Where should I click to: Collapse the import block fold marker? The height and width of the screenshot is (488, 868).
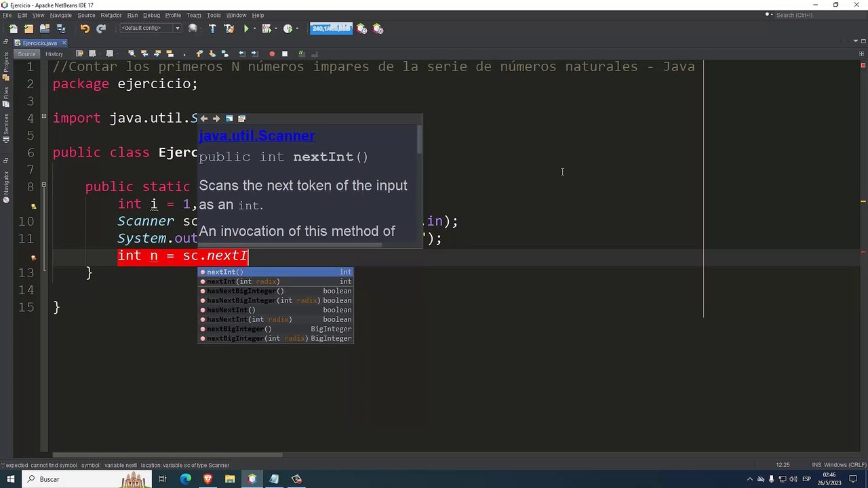[x=44, y=117]
